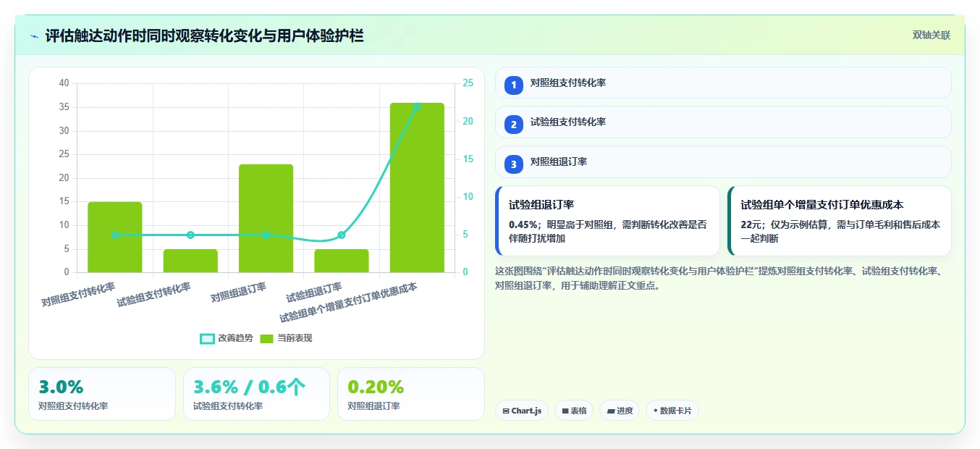Click the short bar for 试验组退订率
The width and height of the screenshot is (980, 449).
342,261
